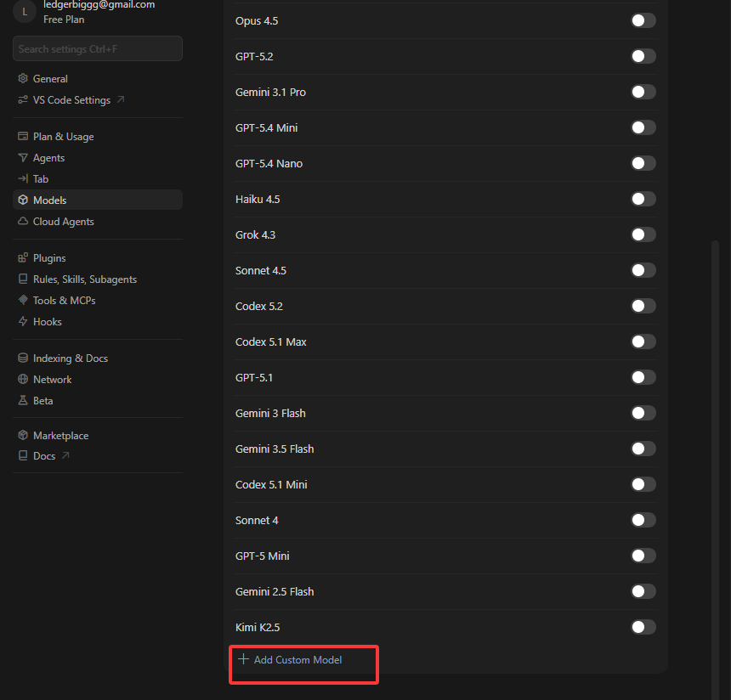
Task: Click the Rules, Skills, Subagents book icon
Action: tap(23, 279)
